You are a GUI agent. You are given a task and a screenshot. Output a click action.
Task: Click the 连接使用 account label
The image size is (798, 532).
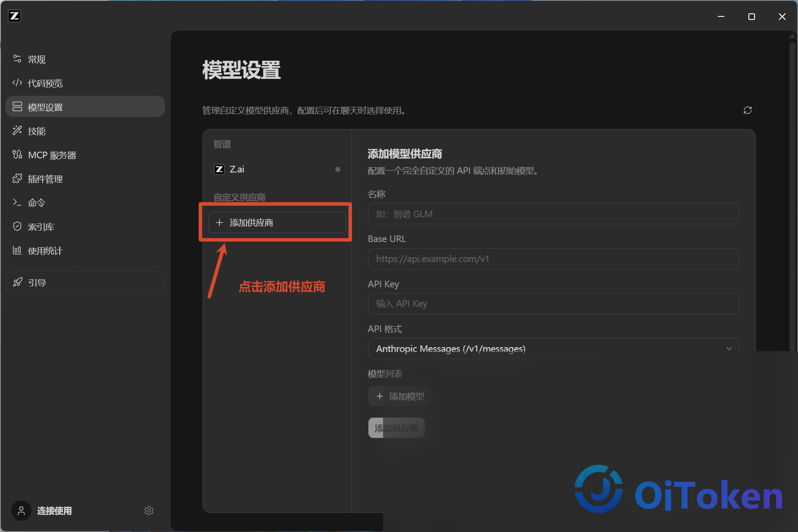coord(55,511)
